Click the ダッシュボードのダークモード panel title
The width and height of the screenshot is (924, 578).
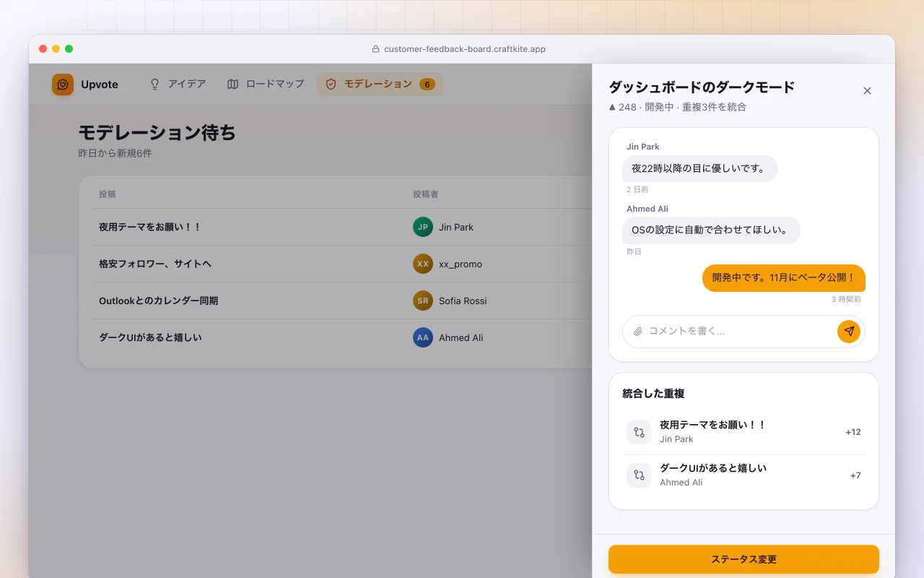coord(702,87)
